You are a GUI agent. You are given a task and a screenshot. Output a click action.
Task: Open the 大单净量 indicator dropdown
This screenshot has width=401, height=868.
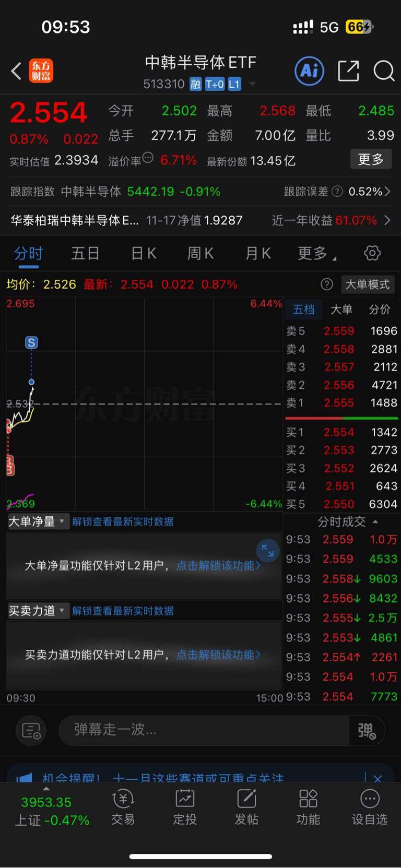tap(38, 521)
